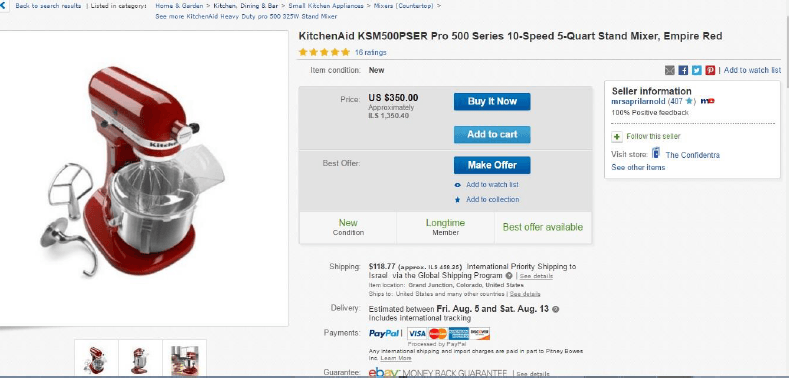Open the 16 ratings link

[370, 53]
